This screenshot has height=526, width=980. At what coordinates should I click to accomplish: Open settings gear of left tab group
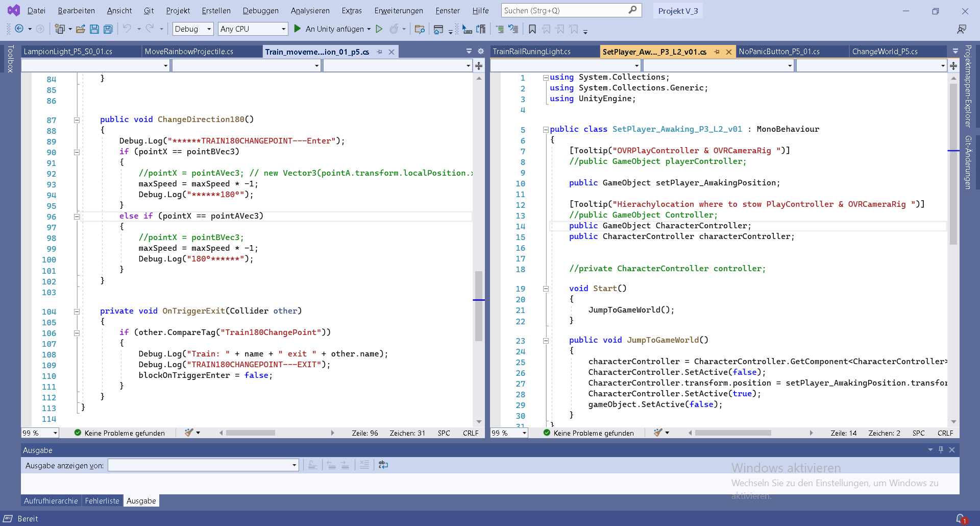pyautogui.click(x=480, y=51)
